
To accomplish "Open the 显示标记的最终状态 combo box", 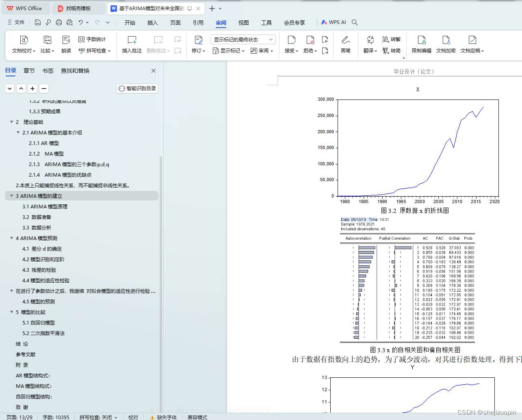I will coord(243,39).
